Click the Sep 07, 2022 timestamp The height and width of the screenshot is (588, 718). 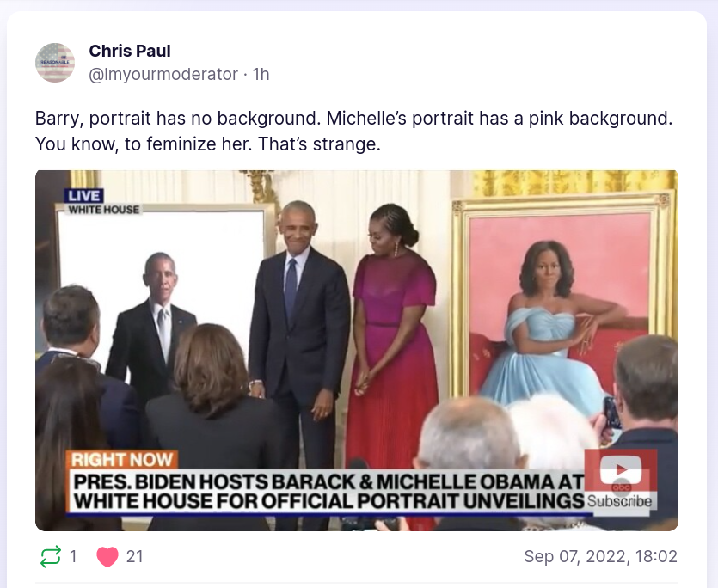[x=600, y=556]
